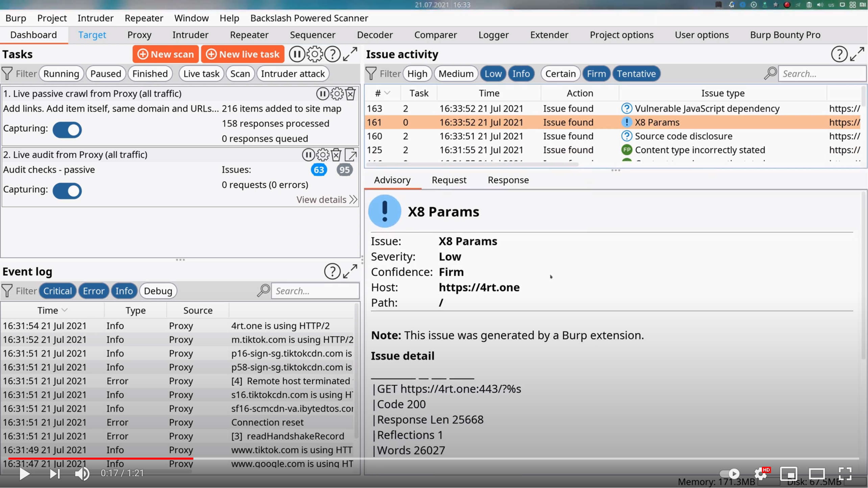The width and height of the screenshot is (868, 488).
Task: Toggle the Medium severity filter
Action: (456, 73)
